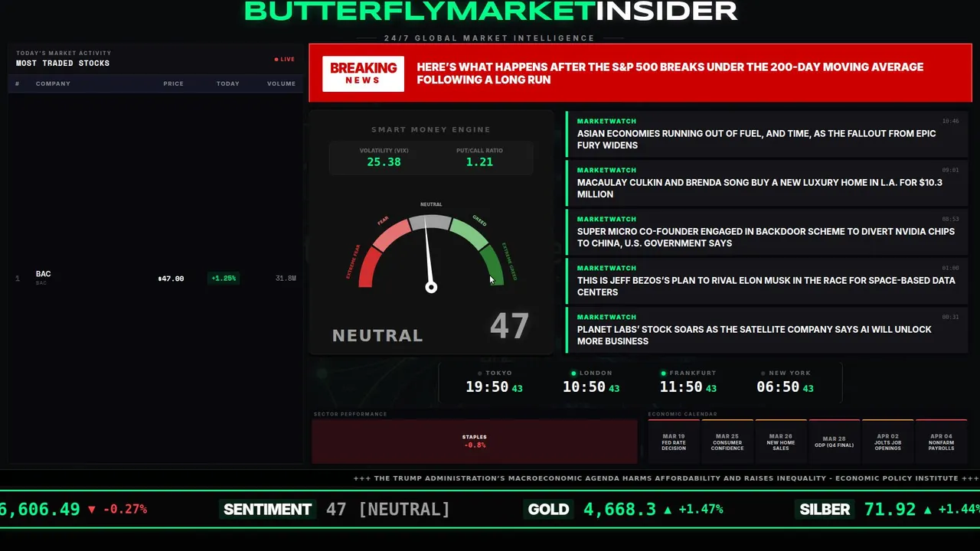Click the Butterfly Market Insider logo title
Viewport: 980px width, 551px height.
491,11
